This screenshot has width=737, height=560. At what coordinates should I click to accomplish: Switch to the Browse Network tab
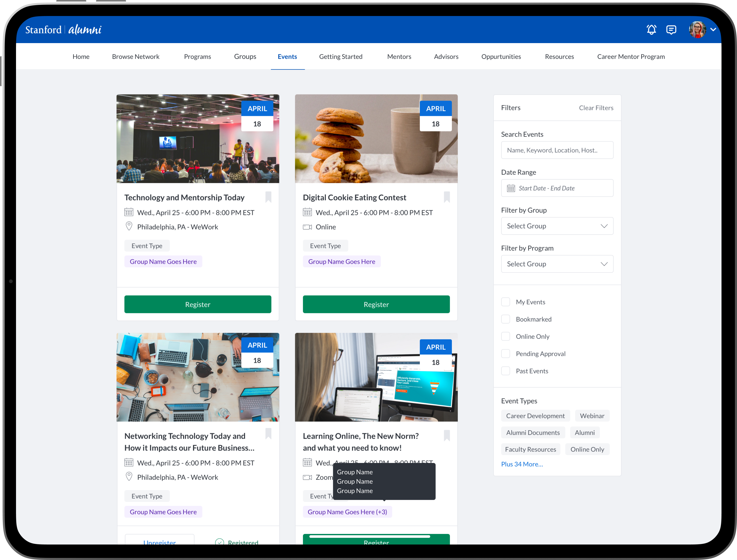[x=136, y=57]
